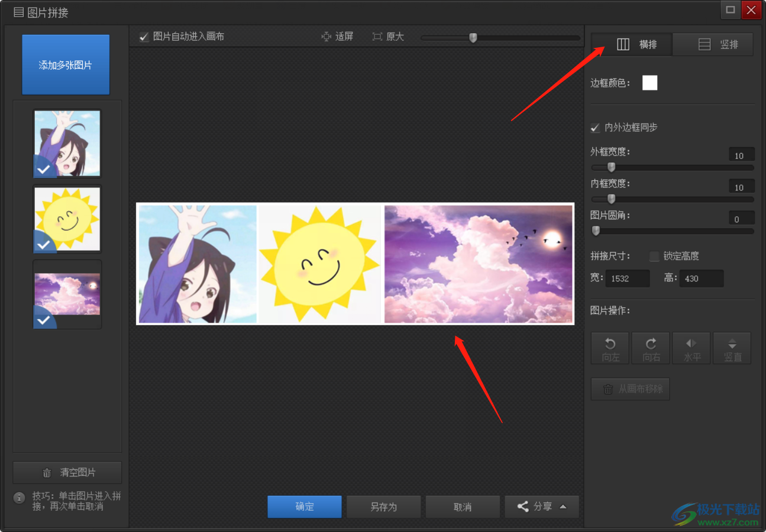This screenshot has width=766, height=532.
Task: Click the smiling sun image on canvas
Action: [x=320, y=264]
